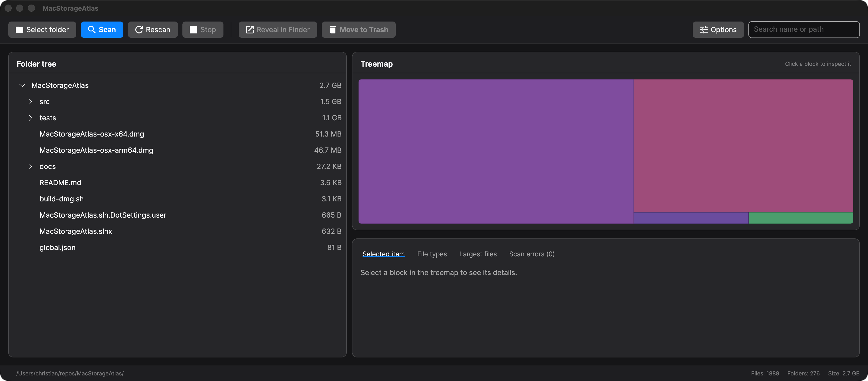Click the Folders: 276 status entry
This screenshot has height=381, width=868.
[803, 373]
